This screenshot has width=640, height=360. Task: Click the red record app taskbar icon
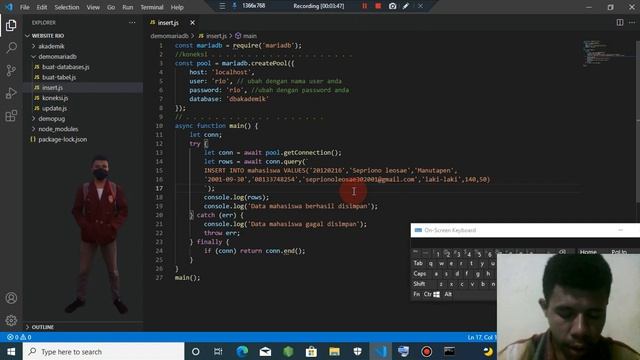click(x=427, y=351)
